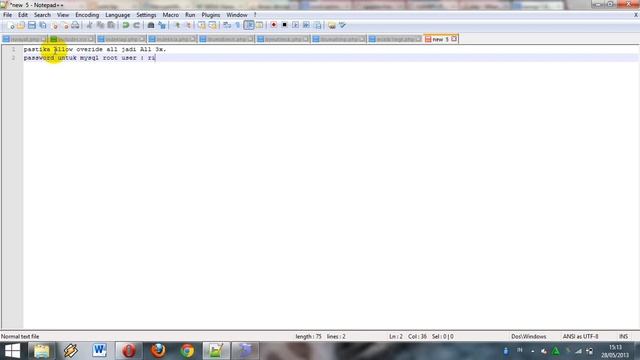Viewport: 640px width, 360px height.
Task: Open Google Chrome from the taskbar
Action: coord(187,351)
